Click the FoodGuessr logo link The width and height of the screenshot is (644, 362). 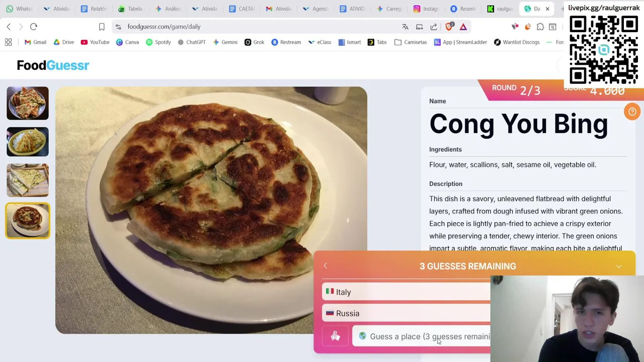(53, 65)
